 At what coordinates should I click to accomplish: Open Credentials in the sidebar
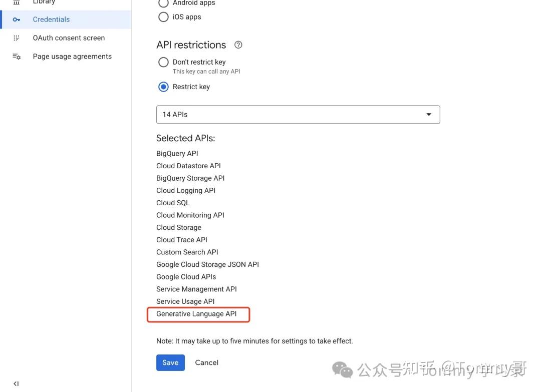click(x=51, y=20)
